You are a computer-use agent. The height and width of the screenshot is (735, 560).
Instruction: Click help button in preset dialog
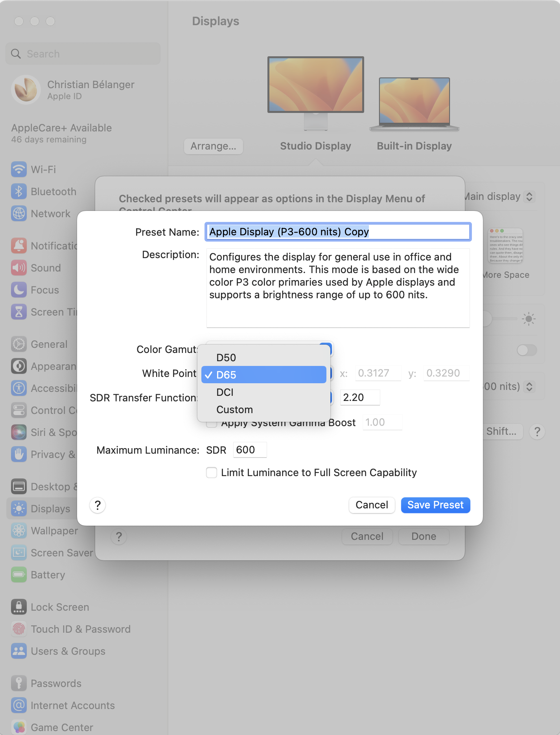click(x=98, y=505)
